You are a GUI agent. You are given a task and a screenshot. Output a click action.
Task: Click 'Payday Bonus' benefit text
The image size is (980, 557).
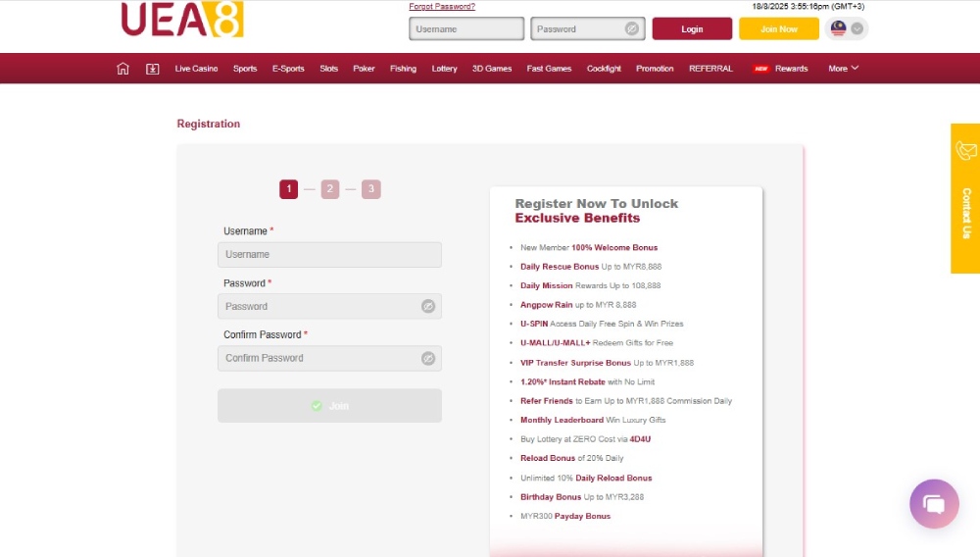tap(582, 517)
